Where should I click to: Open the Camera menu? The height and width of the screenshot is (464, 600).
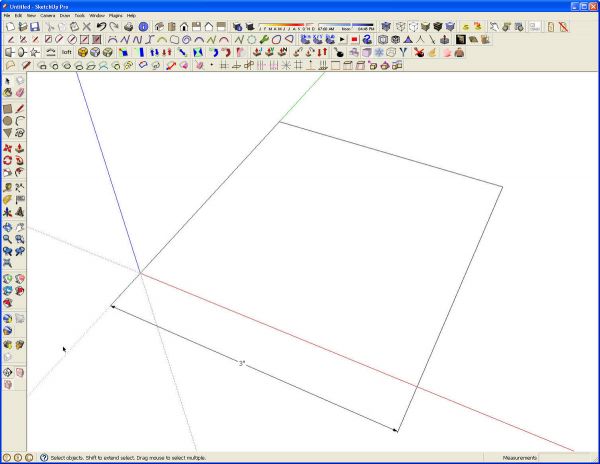(48, 16)
